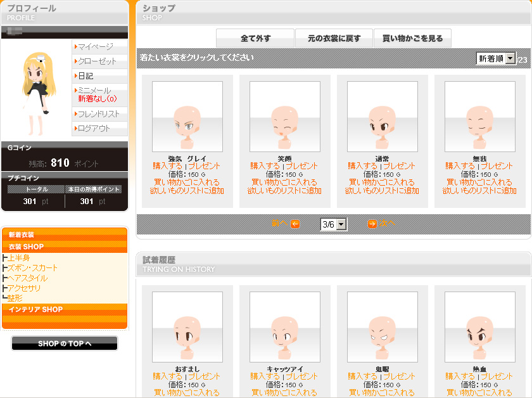Select the 無我 face item image
Screen dimensions: 532x398
(480, 117)
